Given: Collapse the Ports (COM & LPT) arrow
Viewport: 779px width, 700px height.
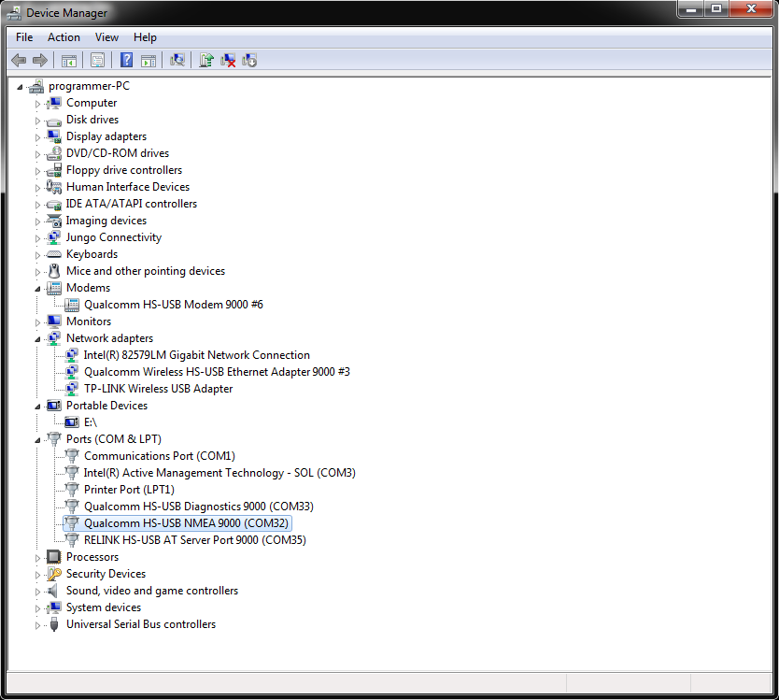Looking at the screenshot, I should coord(37,440).
